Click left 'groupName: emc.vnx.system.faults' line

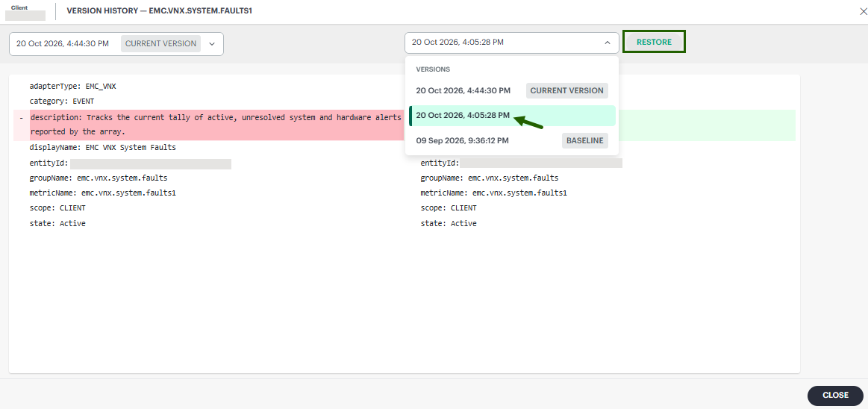(99, 178)
